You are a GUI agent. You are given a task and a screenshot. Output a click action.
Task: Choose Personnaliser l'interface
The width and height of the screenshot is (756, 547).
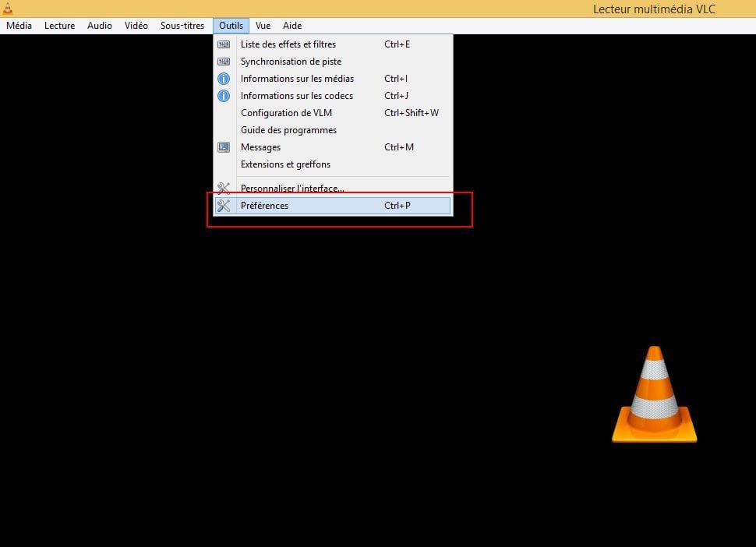click(333, 188)
